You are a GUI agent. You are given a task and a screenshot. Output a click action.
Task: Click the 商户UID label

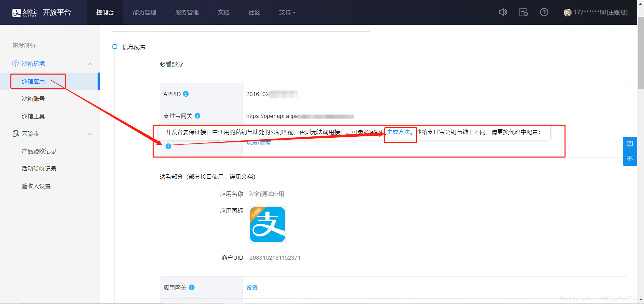coord(232,258)
